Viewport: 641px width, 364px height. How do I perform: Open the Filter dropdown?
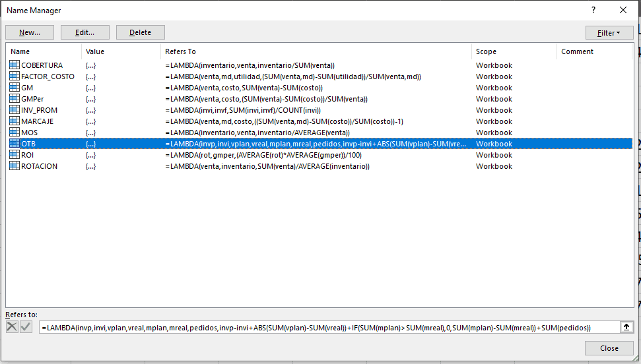pyautogui.click(x=609, y=32)
